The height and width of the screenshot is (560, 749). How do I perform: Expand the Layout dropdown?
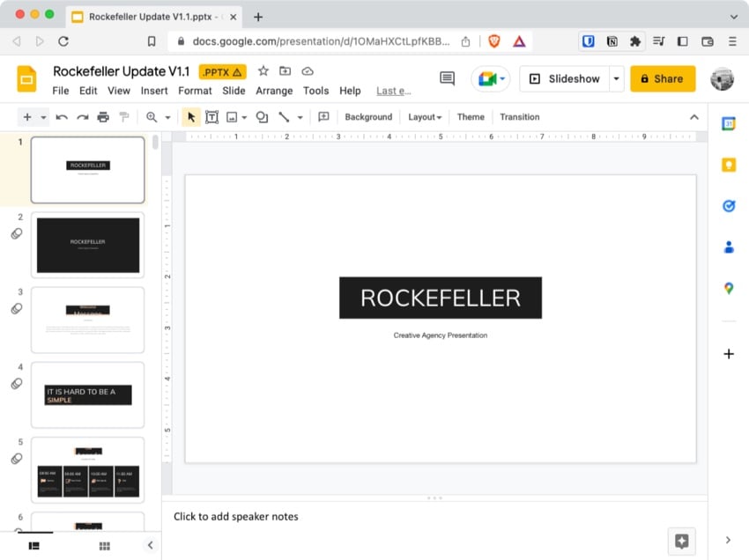pyautogui.click(x=425, y=117)
